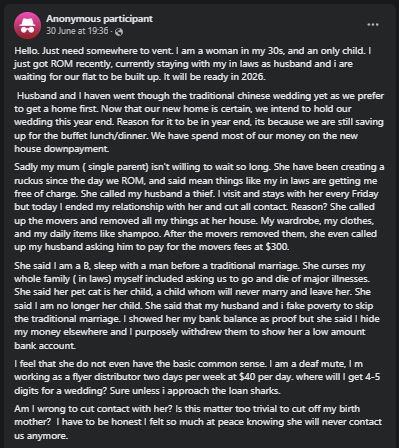Click the paragraph starting 'Husband and I haven'
The width and height of the screenshot is (399, 448).
point(199,122)
